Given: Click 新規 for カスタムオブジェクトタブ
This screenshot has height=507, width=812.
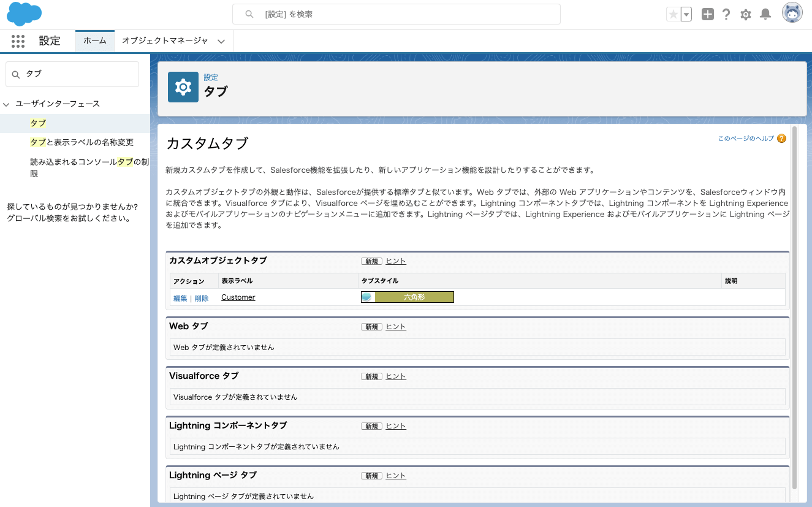Looking at the screenshot, I should (371, 261).
